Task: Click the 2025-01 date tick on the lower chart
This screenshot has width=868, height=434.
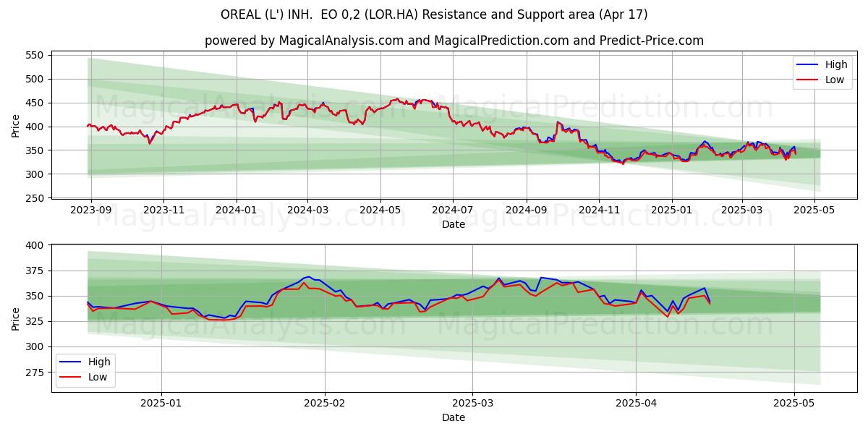Action: (x=161, y=404)
